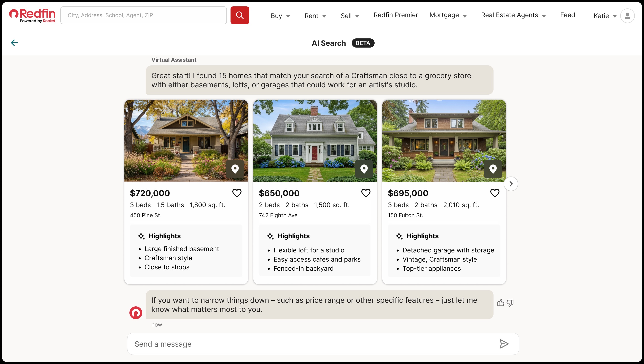644x364 pixels.
Task: Give a thumbs up to the assistant's reply
Action: coord(500,303)
